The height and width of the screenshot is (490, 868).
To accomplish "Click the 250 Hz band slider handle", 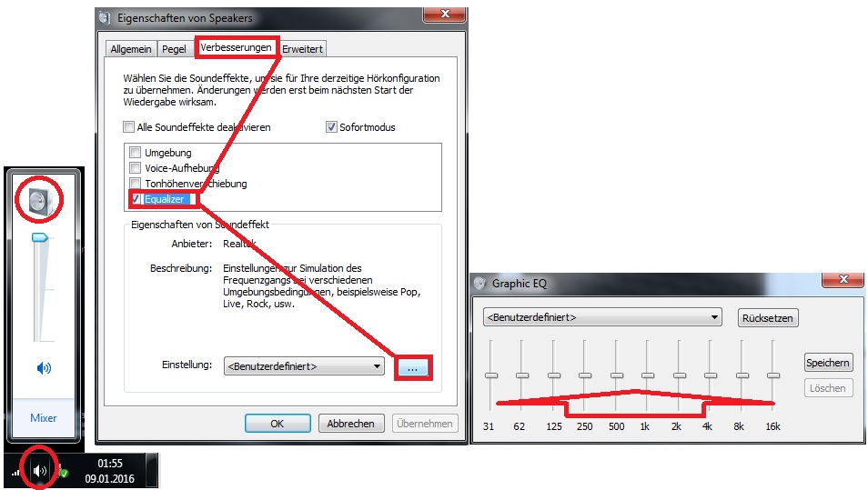I will (584, 375).
